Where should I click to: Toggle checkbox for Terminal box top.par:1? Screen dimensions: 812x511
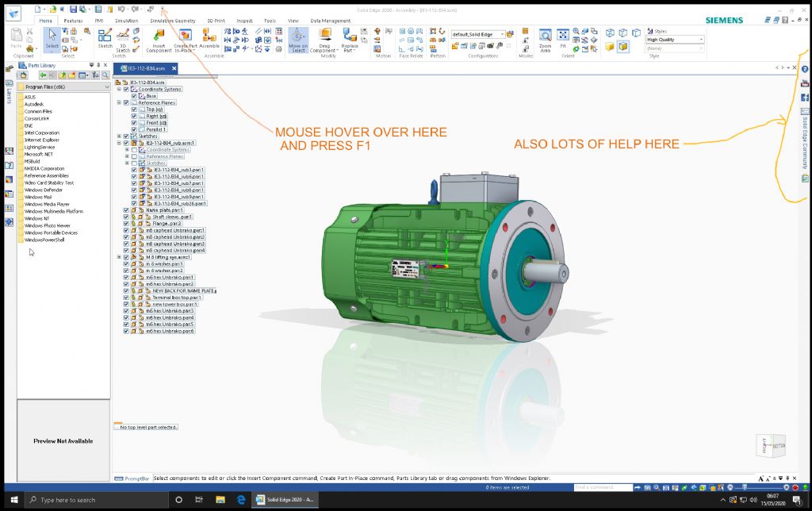click(126, 298)
